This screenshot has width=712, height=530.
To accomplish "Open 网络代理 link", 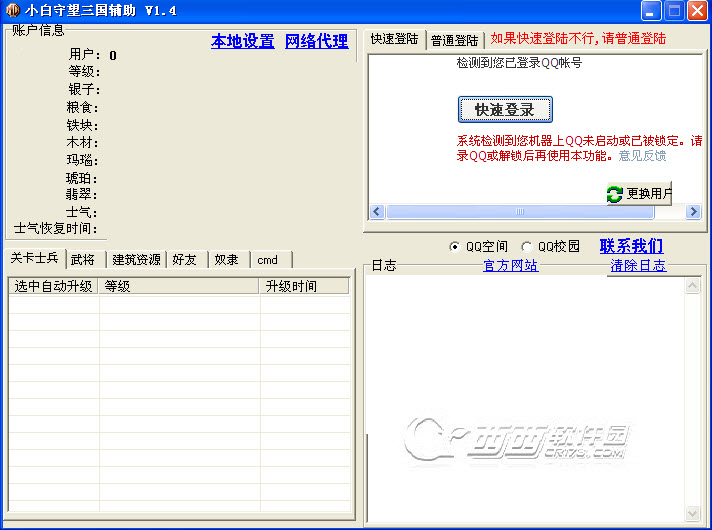I will pos(317,41).
